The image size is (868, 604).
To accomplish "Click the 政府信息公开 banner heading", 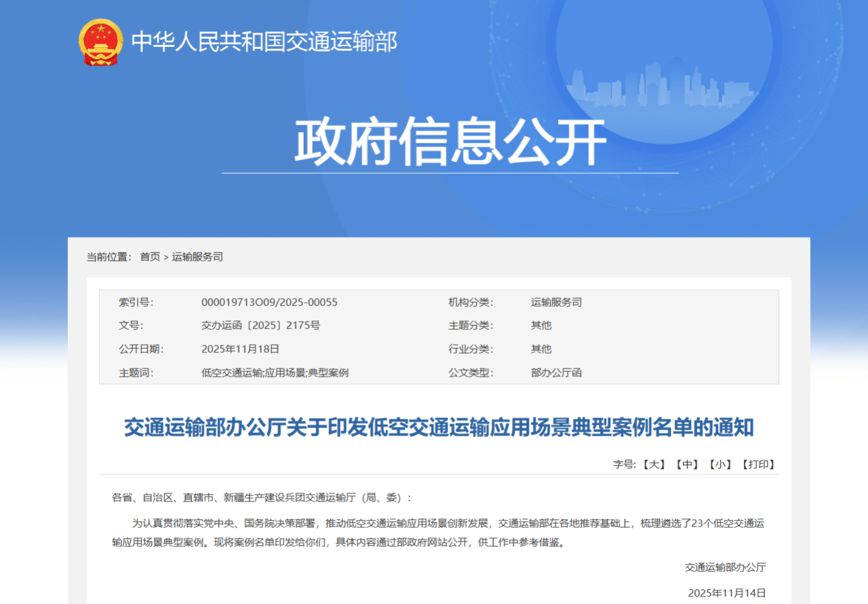I will [450, 141].
